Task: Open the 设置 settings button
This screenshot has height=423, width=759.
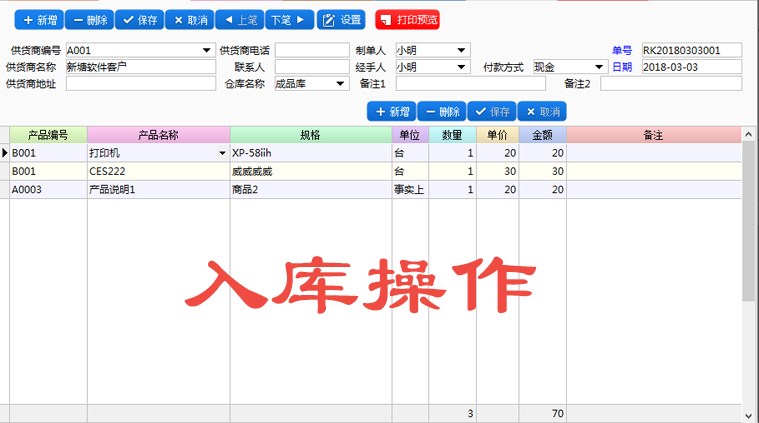Action: tap(341, 20)
